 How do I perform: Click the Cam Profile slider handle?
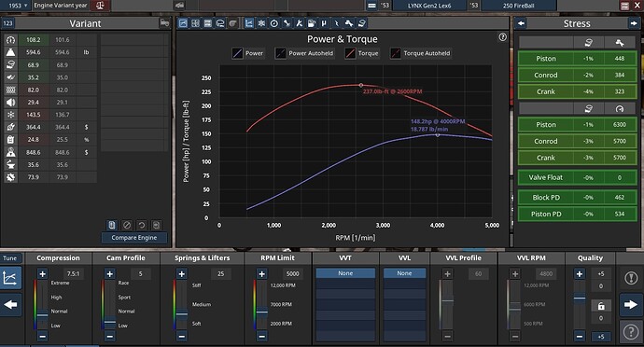click(109, 323)
